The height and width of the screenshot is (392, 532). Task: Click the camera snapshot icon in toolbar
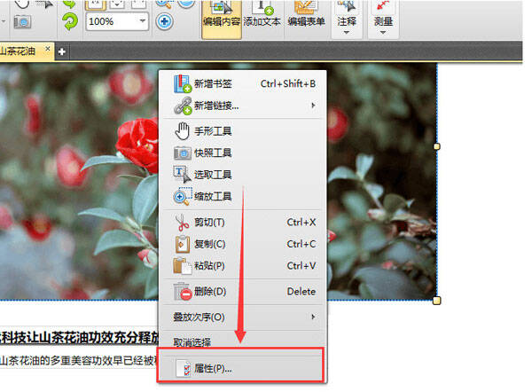click(22, 22)
